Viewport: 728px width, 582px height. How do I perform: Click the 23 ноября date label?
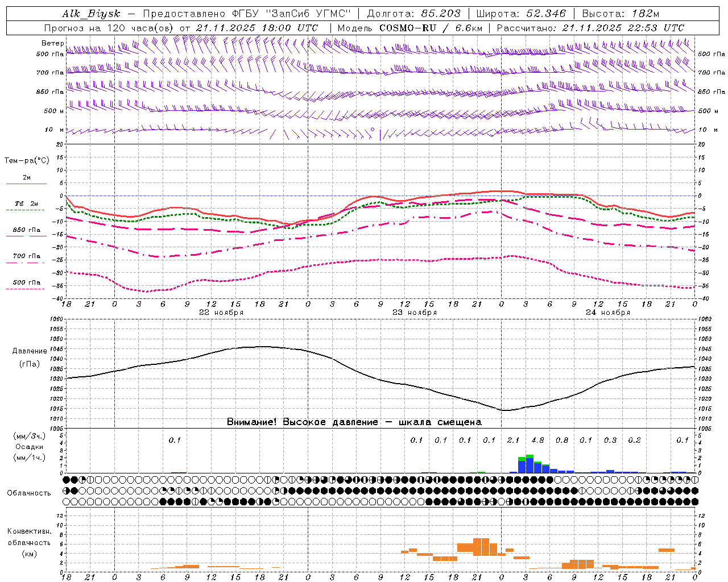point(415,313)
